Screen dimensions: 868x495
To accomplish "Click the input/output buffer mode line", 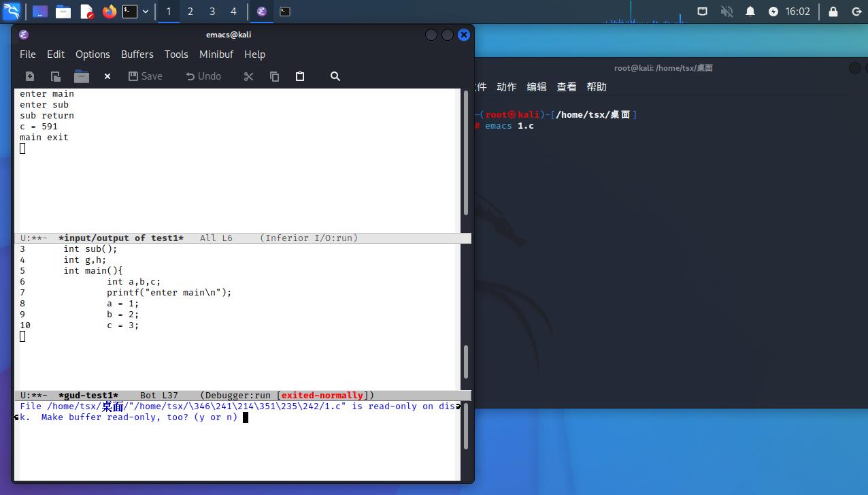I will coord(243,238).
